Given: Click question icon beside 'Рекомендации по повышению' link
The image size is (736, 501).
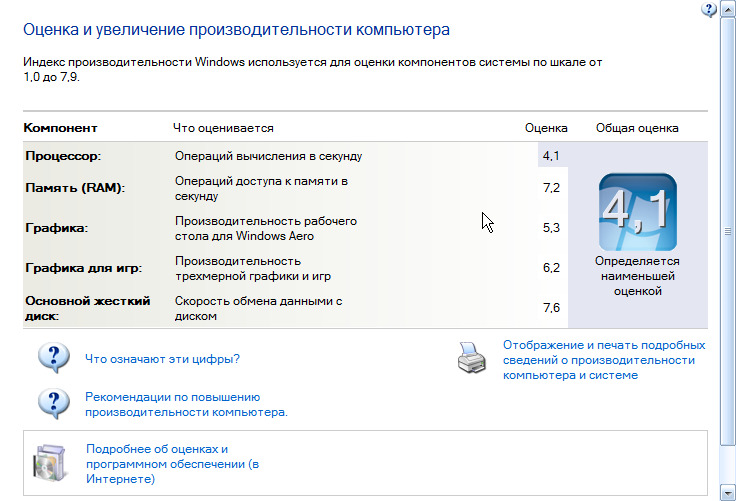Looking at the screenshot, I should click(53, 402).
